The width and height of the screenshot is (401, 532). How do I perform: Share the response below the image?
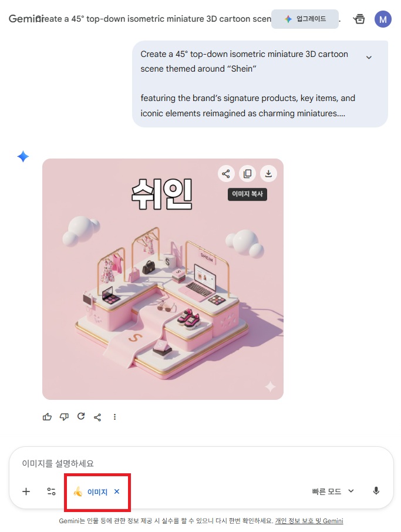click(97, 417)
